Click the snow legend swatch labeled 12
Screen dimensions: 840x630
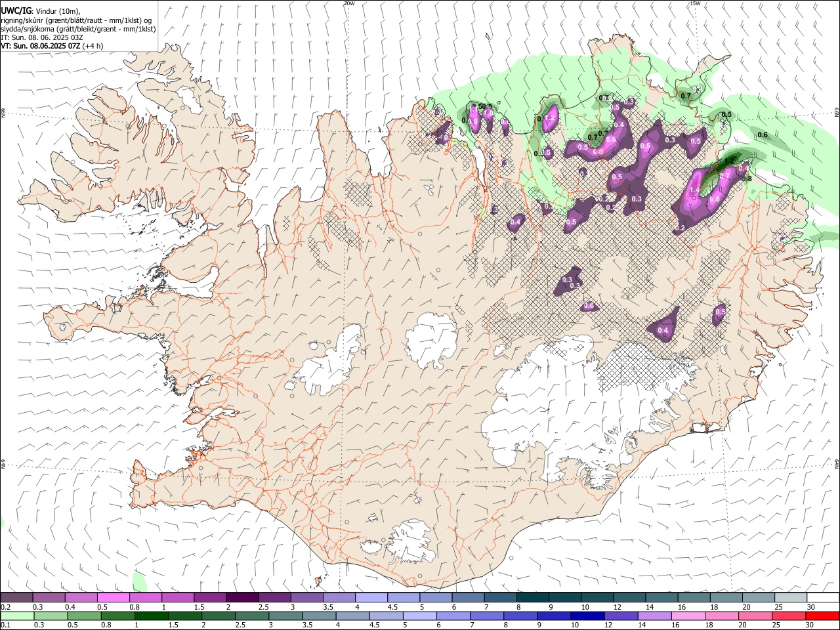629,597
